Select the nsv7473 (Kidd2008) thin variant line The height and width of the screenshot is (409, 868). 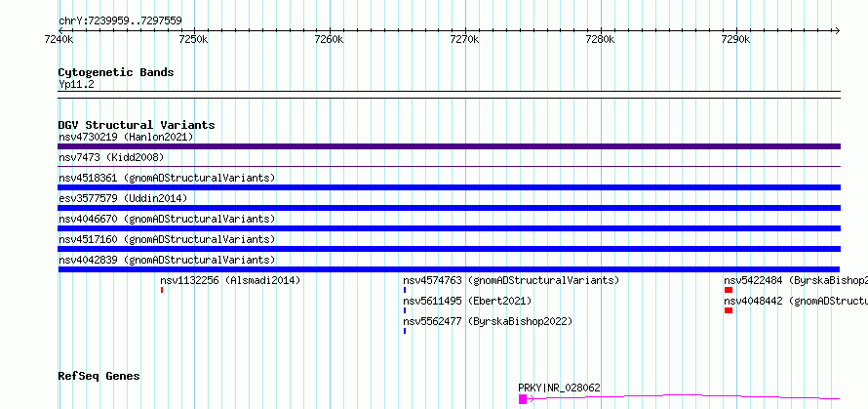(x=449, y=166)
